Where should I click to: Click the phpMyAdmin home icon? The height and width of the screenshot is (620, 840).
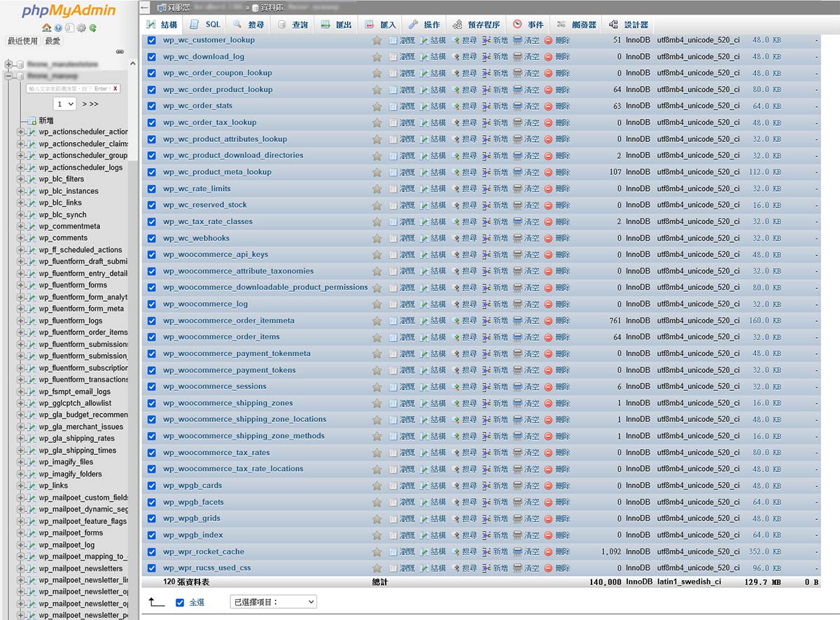point(47,28)
